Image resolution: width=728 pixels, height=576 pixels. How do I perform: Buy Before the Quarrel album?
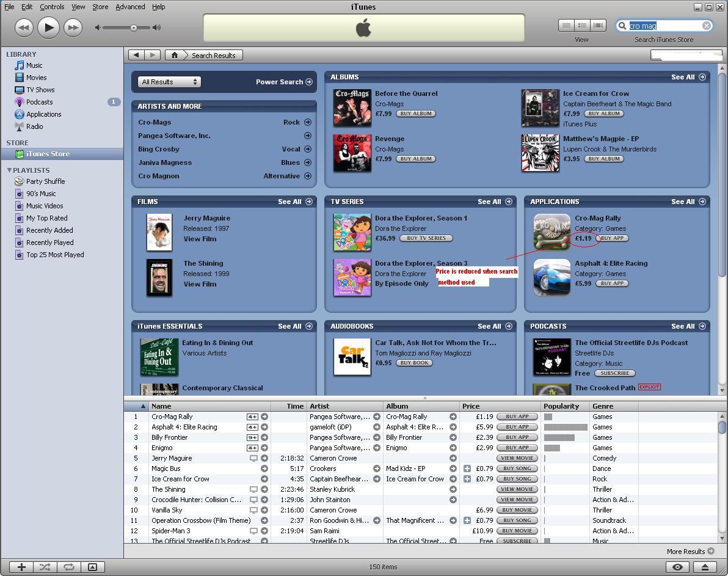(x=416, y=114)
